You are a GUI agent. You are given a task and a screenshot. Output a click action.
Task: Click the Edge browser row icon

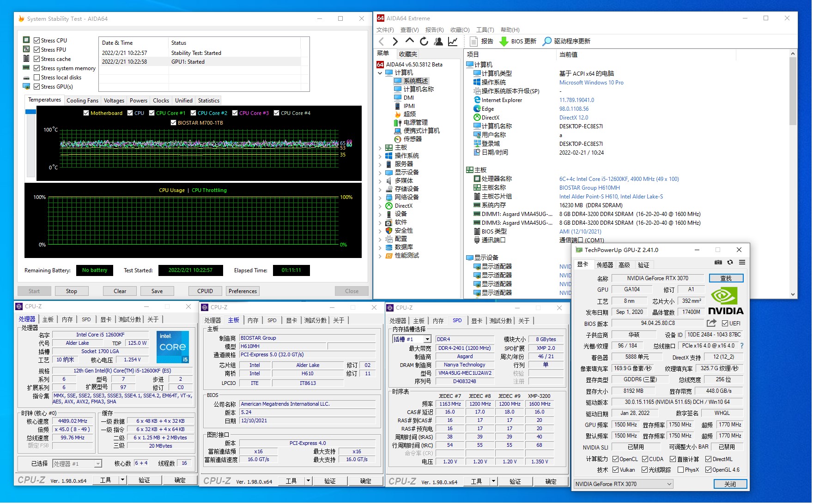click(x=477, y=108)
